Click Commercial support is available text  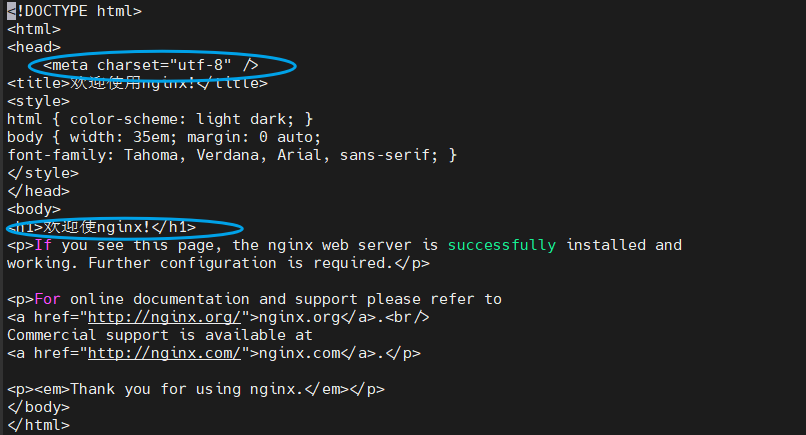[160, 335]
